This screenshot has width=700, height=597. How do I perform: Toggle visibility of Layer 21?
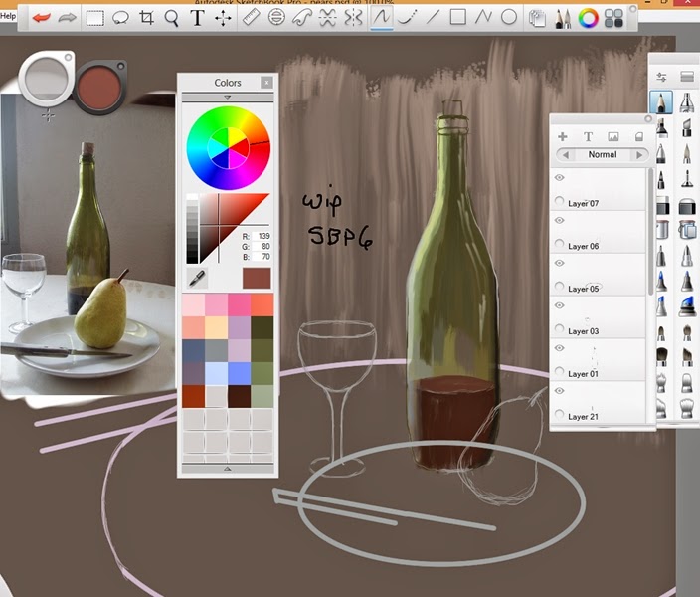click(x=560, y=391)
